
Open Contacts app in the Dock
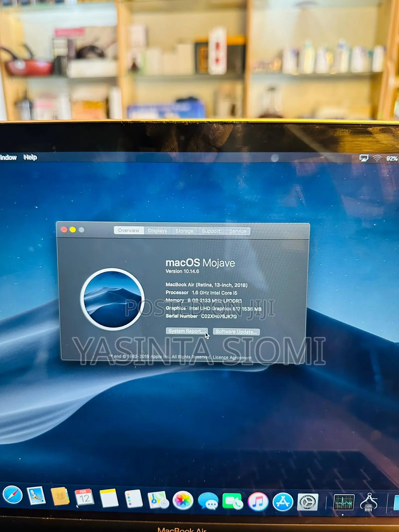pos(60,496)
